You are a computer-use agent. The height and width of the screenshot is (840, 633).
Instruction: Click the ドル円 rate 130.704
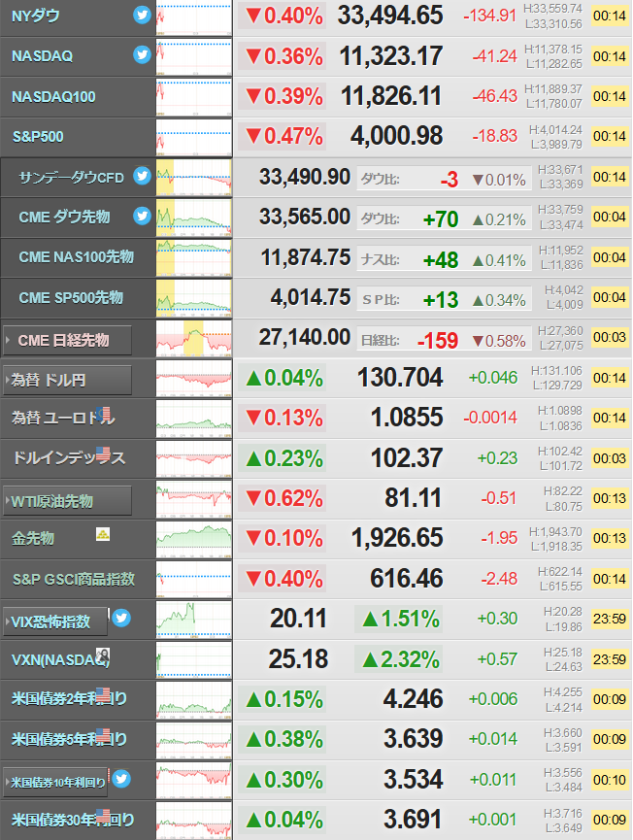(x=400, y=378)
